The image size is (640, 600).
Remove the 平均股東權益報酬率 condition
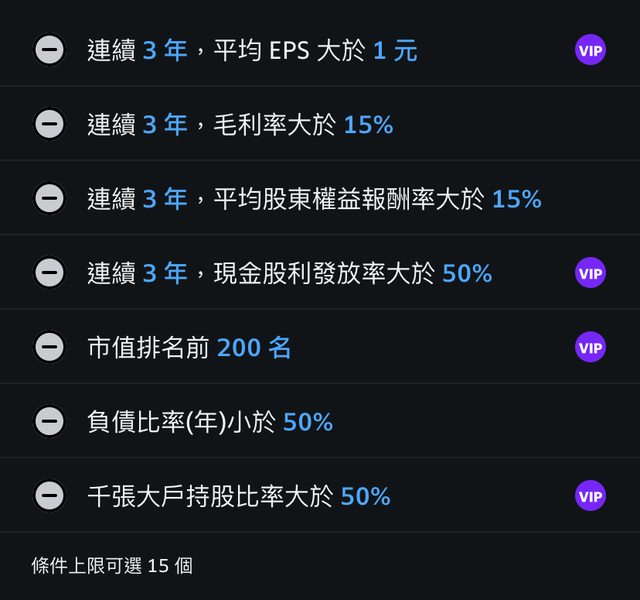point(49,198)
